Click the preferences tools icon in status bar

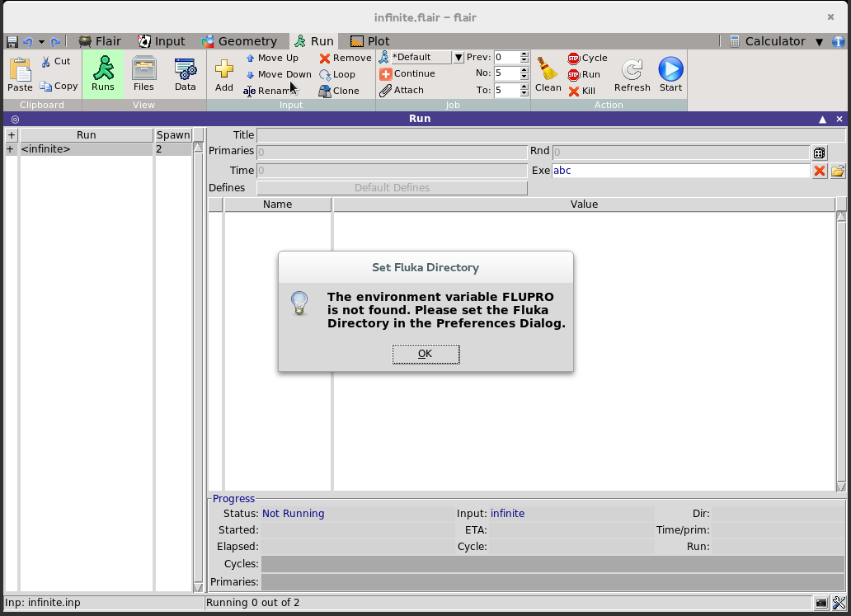839,603
